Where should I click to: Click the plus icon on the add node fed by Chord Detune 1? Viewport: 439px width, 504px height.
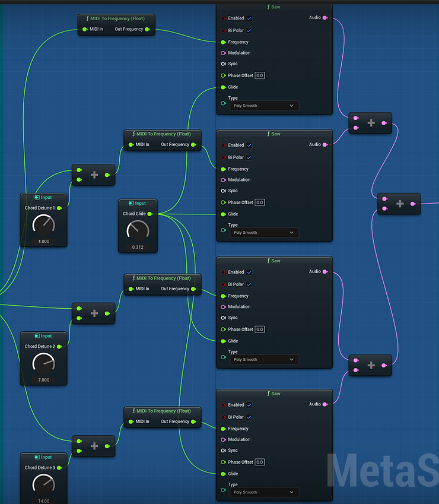[x=94, y=175]
